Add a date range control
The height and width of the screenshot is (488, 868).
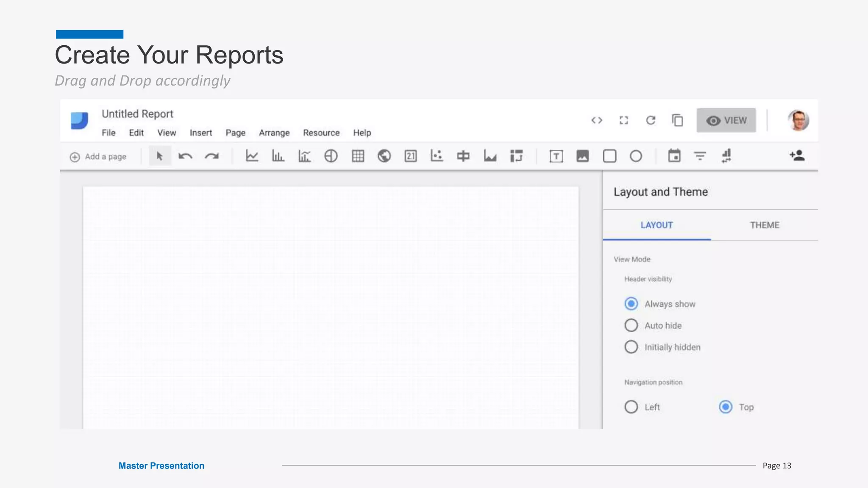(674, 155)
